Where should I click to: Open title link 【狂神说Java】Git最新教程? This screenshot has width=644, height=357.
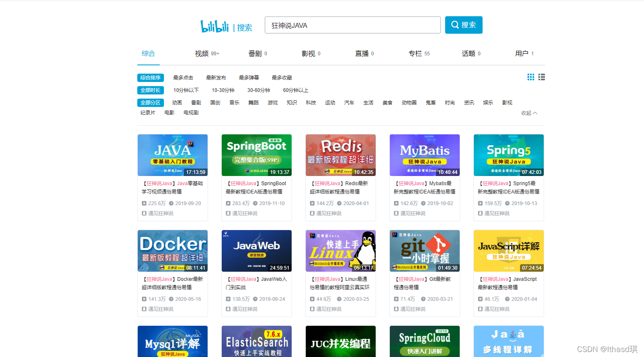pyautogui.click(x=422, y=283)
